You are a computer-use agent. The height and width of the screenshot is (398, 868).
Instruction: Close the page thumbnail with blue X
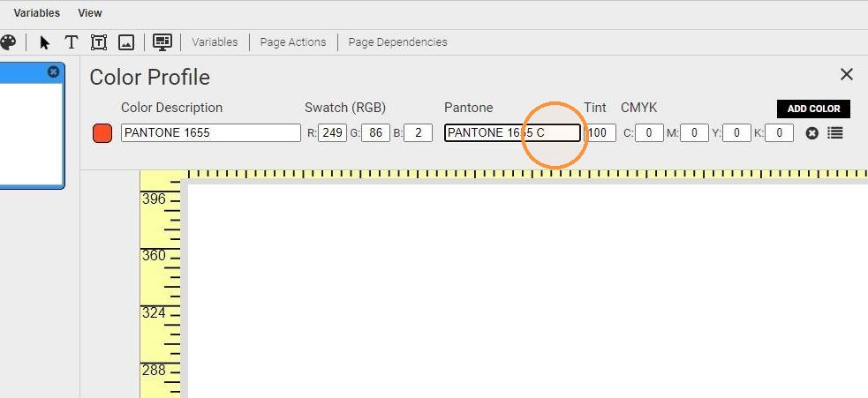53,71
